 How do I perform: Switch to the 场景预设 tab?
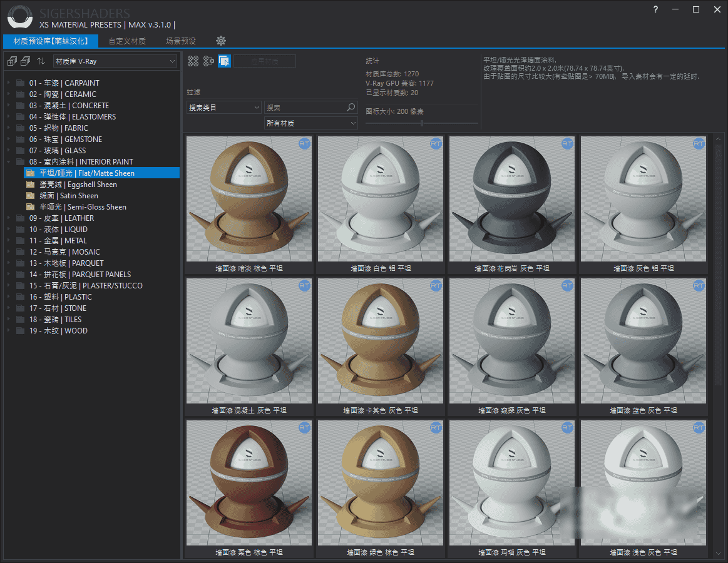pos(181,41)
